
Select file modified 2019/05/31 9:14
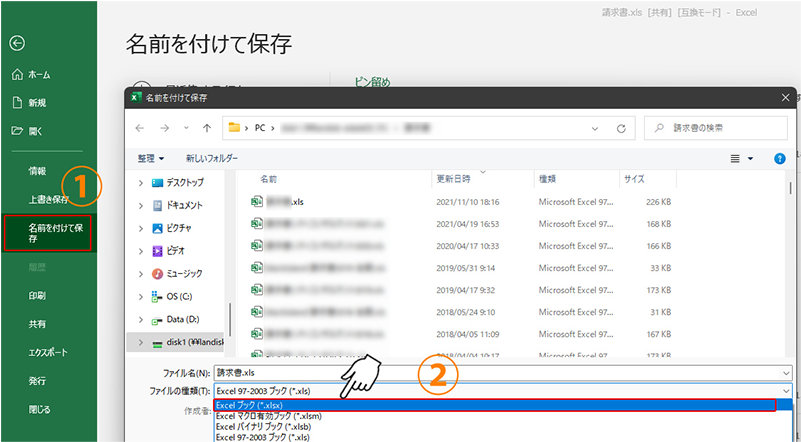(461, 268)
